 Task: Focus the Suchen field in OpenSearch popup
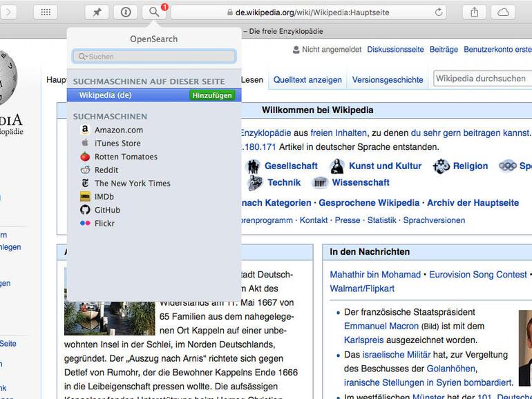tap(154, 57)
